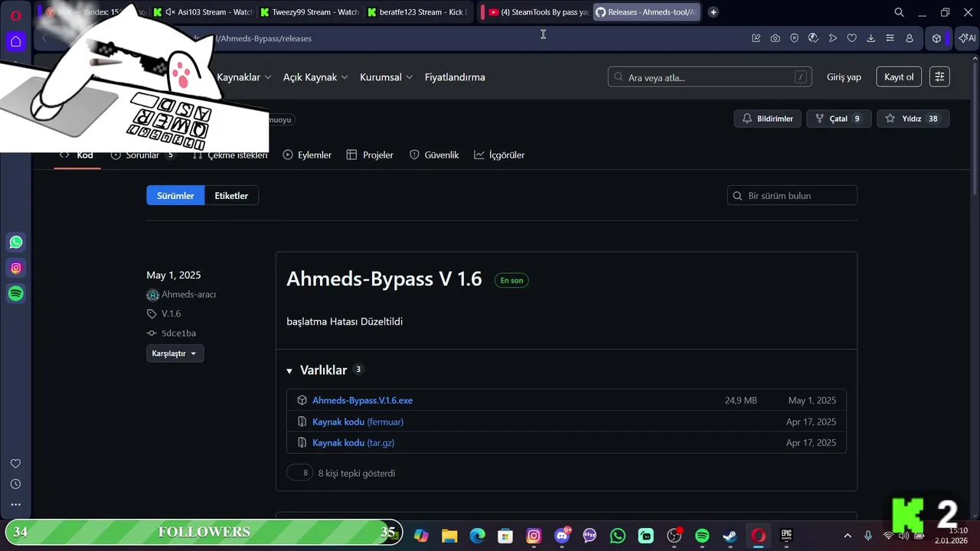Viewport: 980px width, 551px height.
Task: Show hidden system tray icons
Action: pos(848,536)
